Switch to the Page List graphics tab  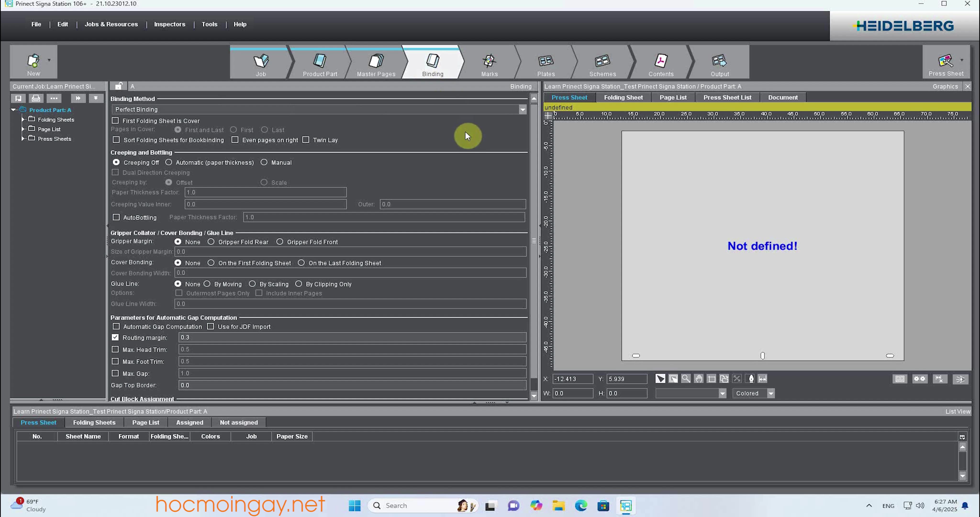[x=673, y=97]
